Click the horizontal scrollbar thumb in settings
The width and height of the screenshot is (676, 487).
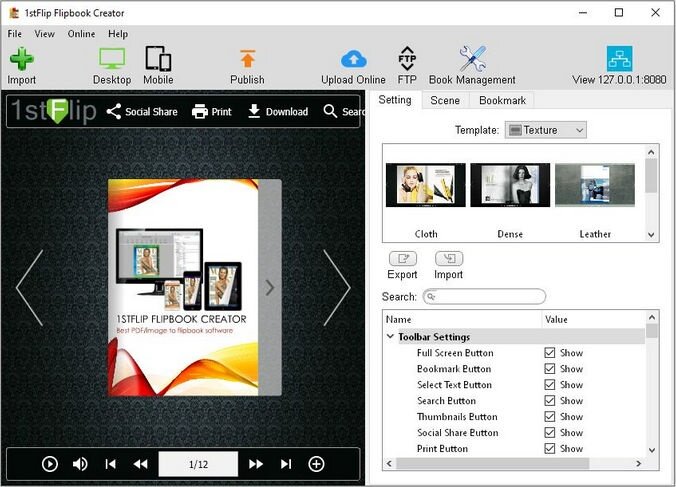point(492,463)
